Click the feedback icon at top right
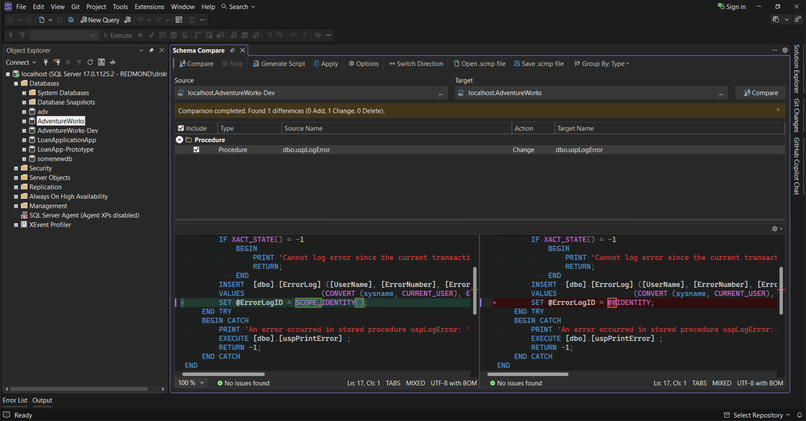 798,20
